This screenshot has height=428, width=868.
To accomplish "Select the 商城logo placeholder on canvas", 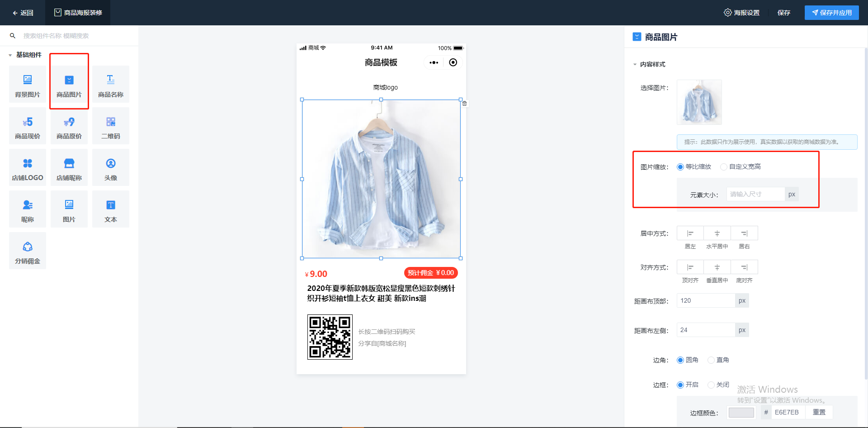I will point(386,87).
